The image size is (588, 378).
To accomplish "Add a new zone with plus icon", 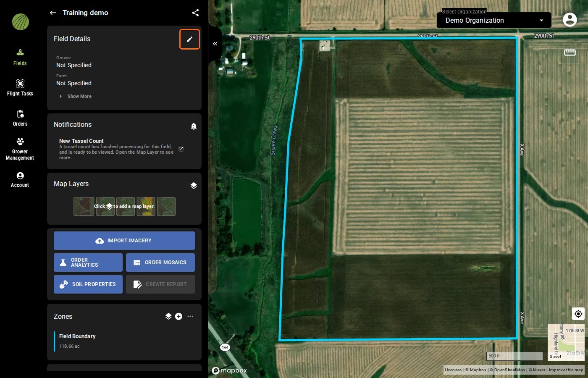I will 178,316.
